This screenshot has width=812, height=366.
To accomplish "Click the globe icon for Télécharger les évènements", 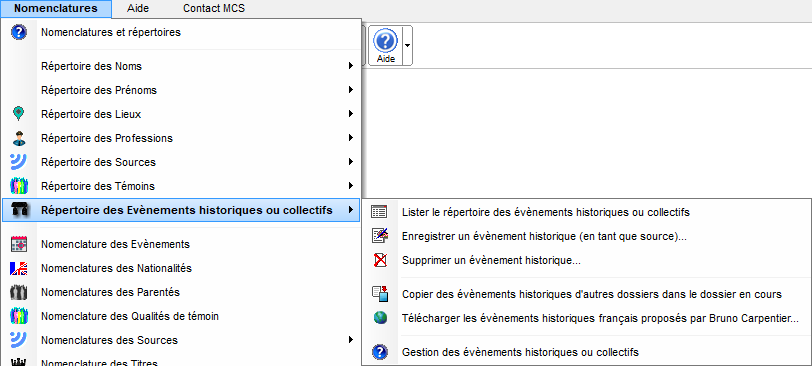I will pyautogui.click(x=380, y=318).
